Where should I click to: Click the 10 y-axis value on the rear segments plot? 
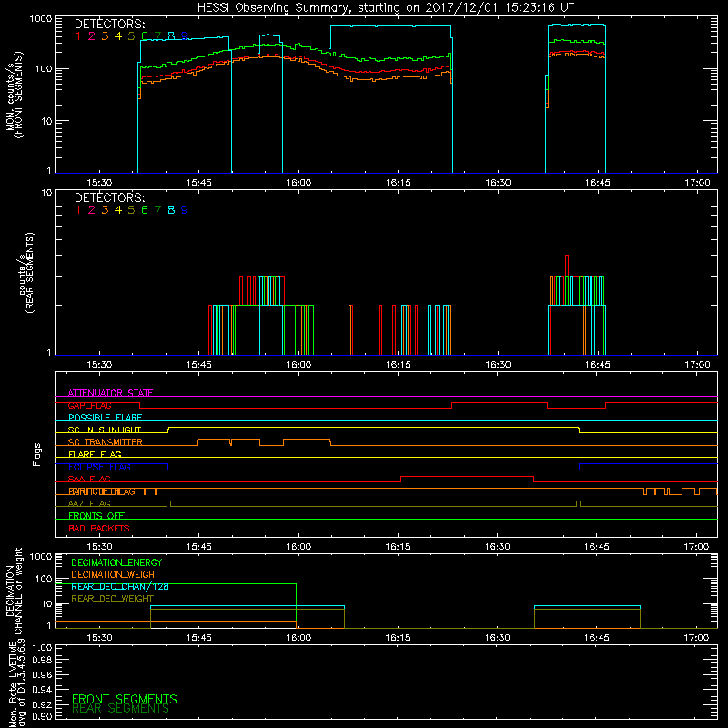pos(47,193)
